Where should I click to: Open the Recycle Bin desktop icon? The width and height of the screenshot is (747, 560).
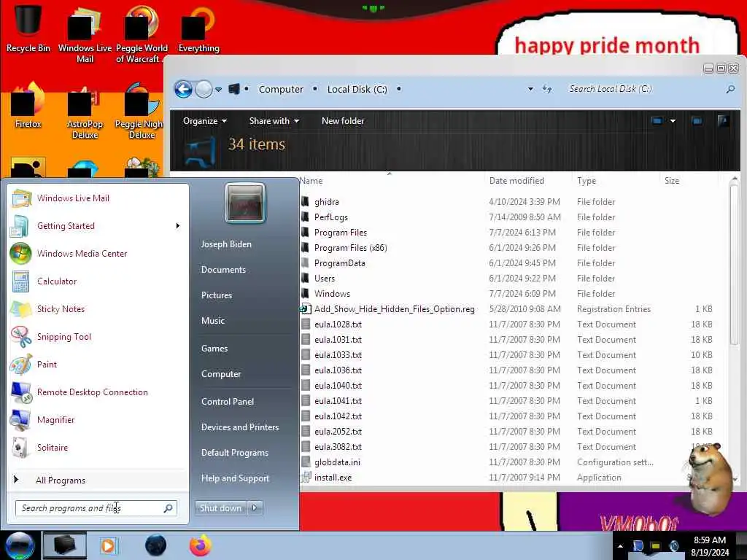pyautogui.click(x=28, y=27)
